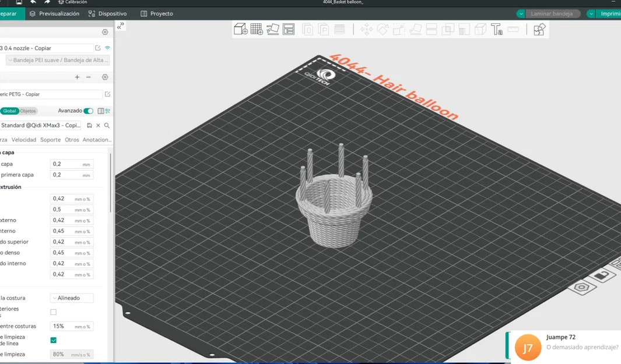Discard process preset changes X icon
This screenshot has height=364, width=621.
click(x=98, y=125)
